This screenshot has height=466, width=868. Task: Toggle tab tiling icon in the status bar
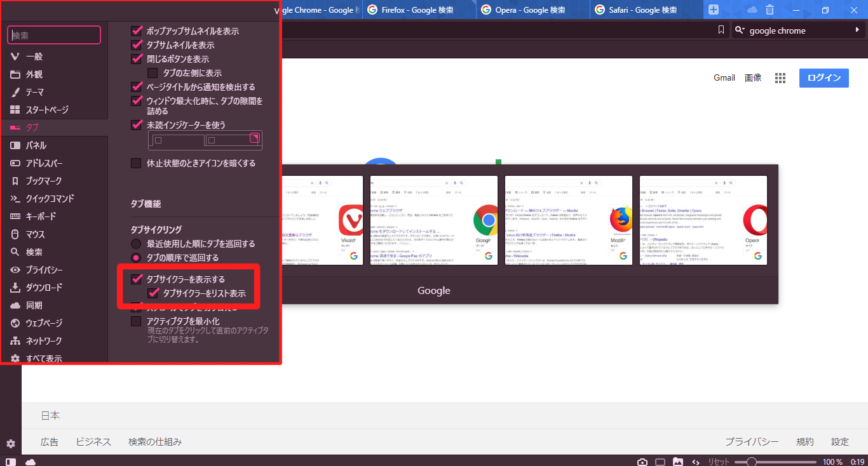(660, 462)
